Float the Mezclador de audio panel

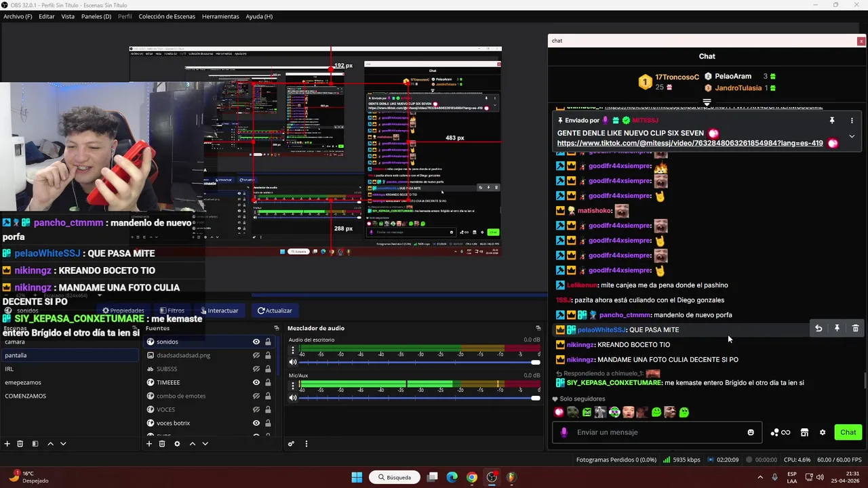click(538, 328)
